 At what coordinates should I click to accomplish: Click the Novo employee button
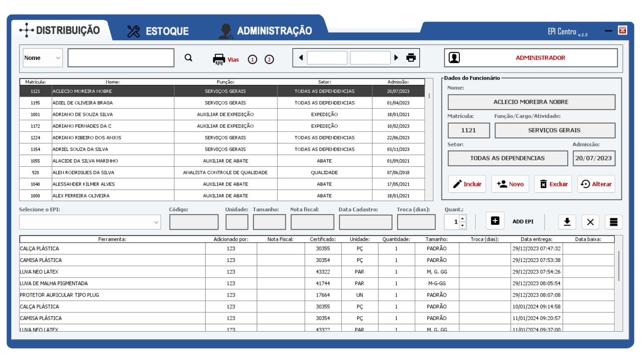(x=510, y=184)
